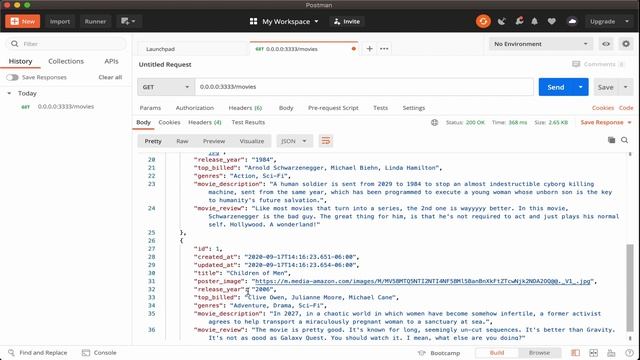Open the Save button dropdown arrow
Viewport: 640px width, 360px height.
pos(626,87)
